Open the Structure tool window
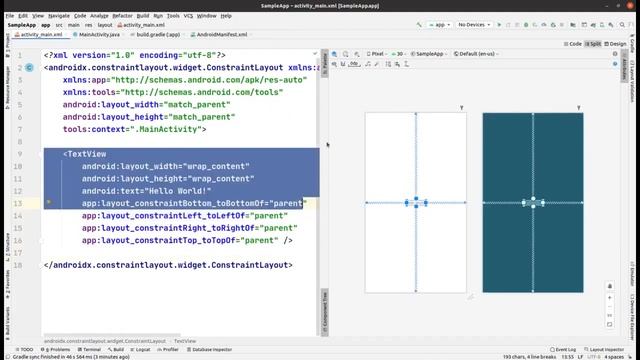 point(7,248)
